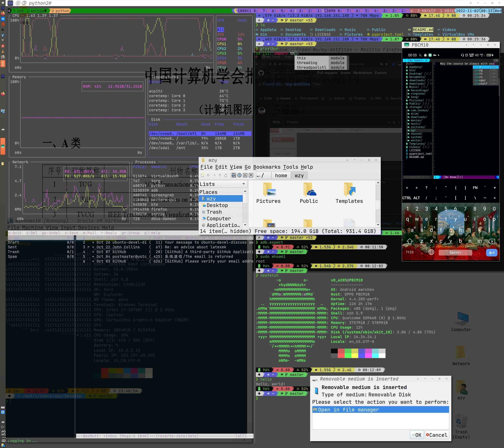Switch to compact list view in file manager

tap(251, 175)
